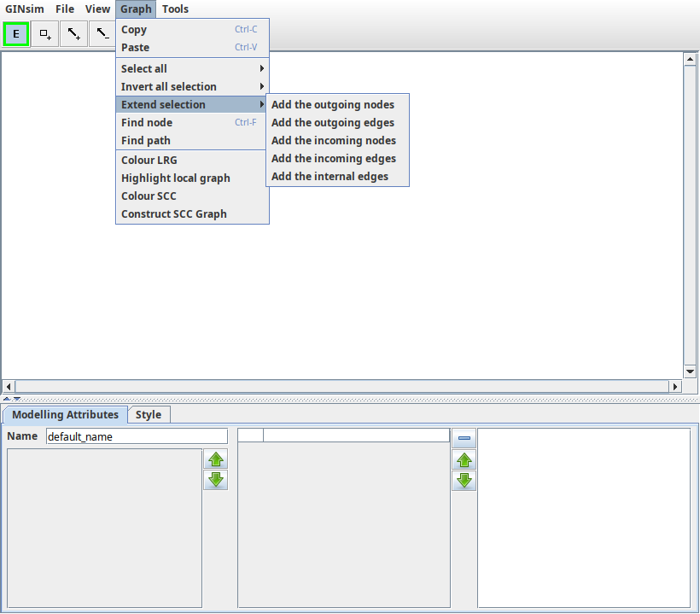
Task: Select the Add node tool
Action: tap(44, 33)
